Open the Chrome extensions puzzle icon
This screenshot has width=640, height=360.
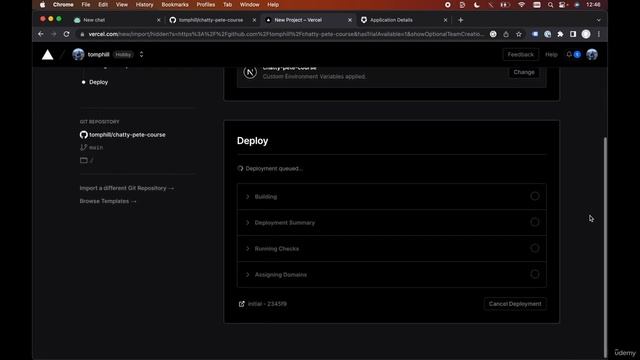(x=560, y=34)
